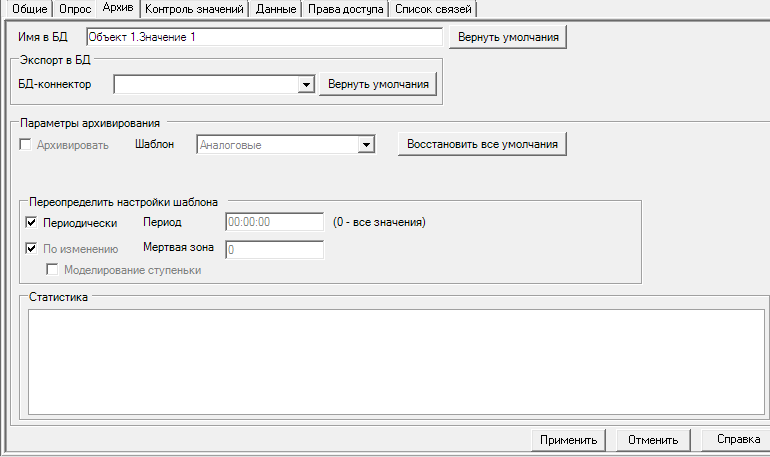Click the Имя в БД text field
Image resolution: width=770 pixels, height=457 pixels.
(264, 37)
